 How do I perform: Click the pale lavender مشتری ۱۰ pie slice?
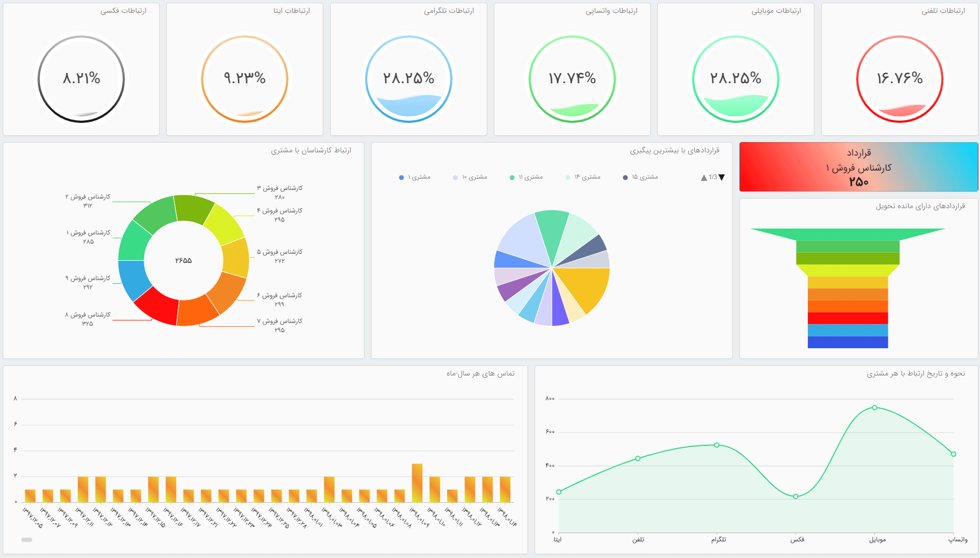pos(523,239)
